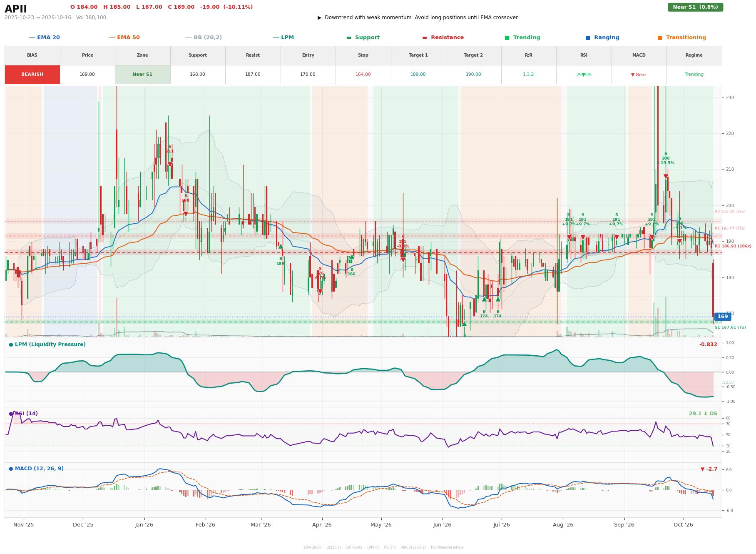Click the LPM reading -0.832
The height and width of the screenshot is (554, 756).
(x=708, y=344)
